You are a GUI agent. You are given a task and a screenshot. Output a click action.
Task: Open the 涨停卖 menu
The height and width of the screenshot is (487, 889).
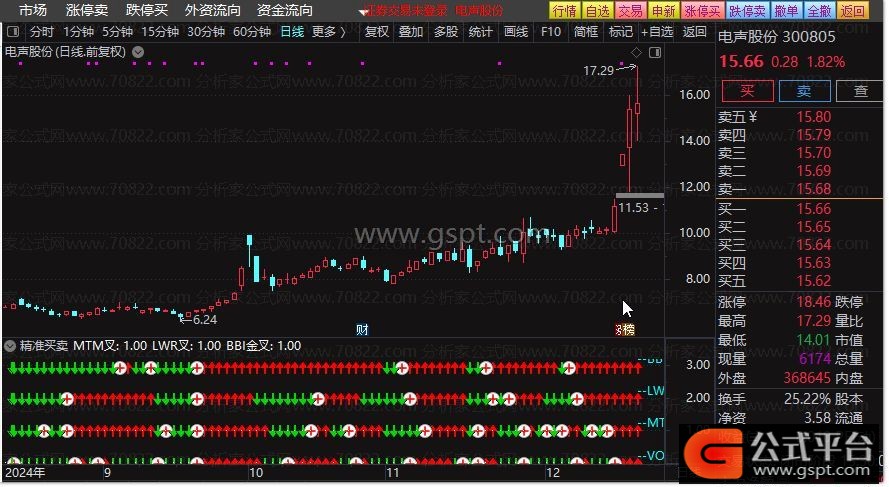(87, 10)
